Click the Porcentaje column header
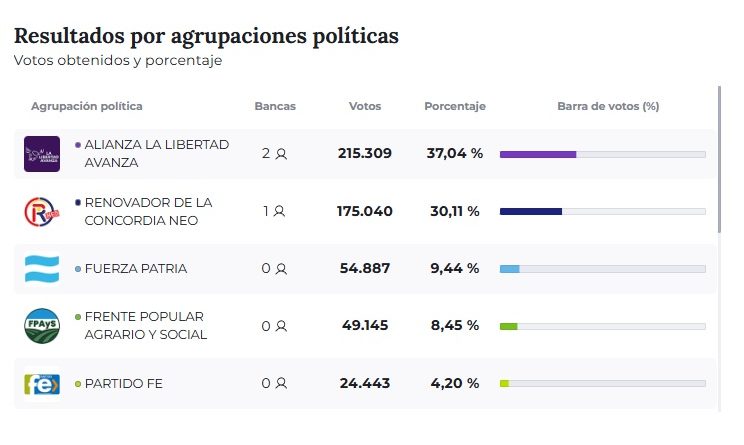744x445 pixels. coord(455,106)
